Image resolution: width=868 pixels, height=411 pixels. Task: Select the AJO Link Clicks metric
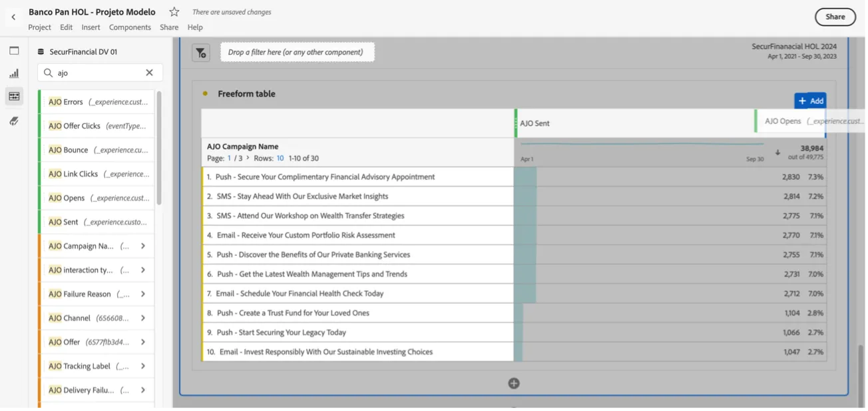97,174
